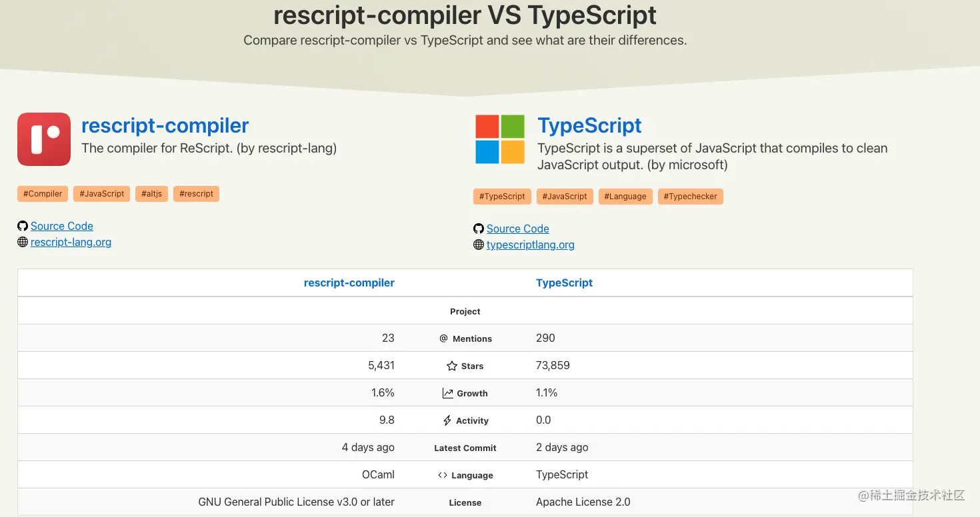
Task: Click TypeScript's Source Code link
Action: tap(517, 229)
